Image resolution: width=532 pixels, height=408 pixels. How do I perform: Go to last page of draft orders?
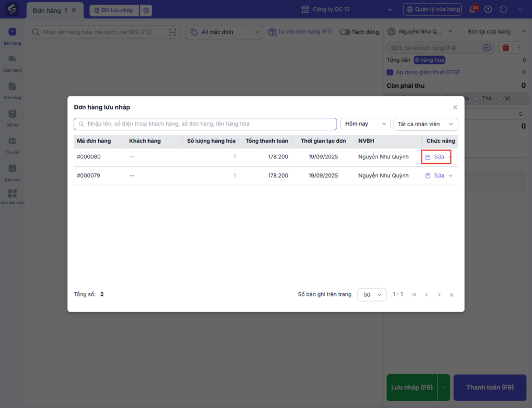[x=451, y=295]
